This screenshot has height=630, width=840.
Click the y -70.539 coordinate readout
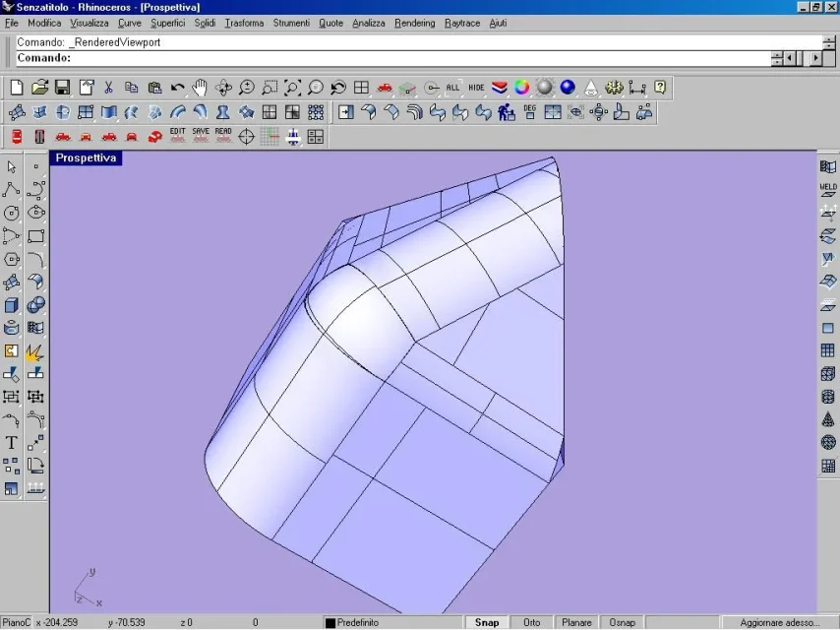click(x=127, y=622)
